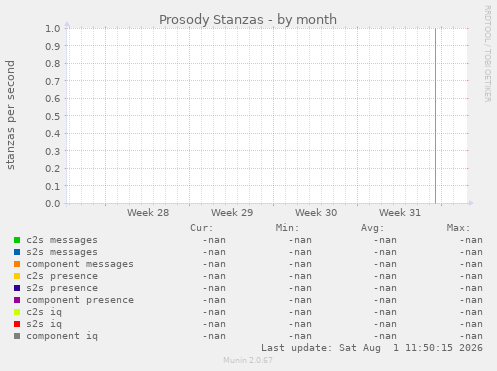This screenshot has height=371, width=497.
Task: Click the 1.0 y-axis tick label
Action: [53, 28]
